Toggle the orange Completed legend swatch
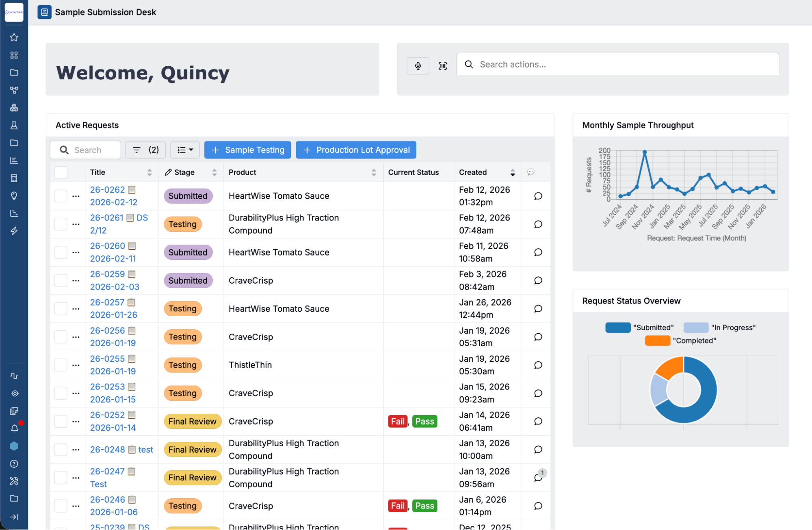Viewport: 812px width, 530px height. [x=657, y=341]
